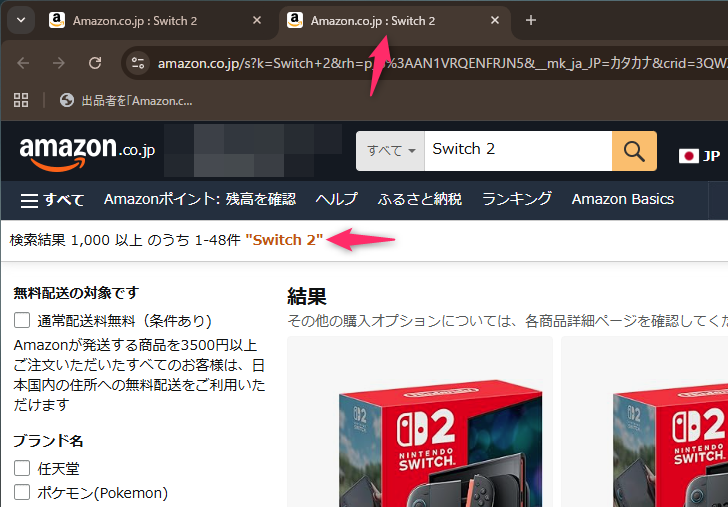
Task: Click the ふるさと納税 link
Action: [x=419, y=199]
